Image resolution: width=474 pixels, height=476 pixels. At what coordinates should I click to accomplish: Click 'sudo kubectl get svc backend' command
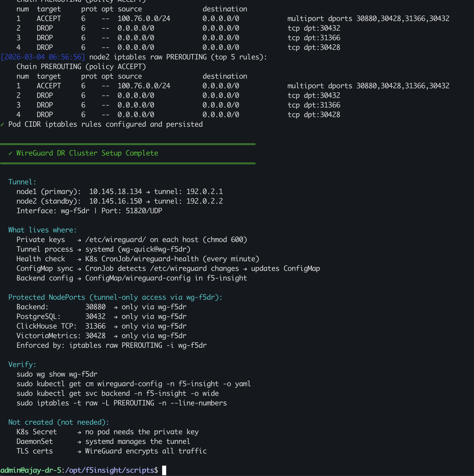click(118, 394)
